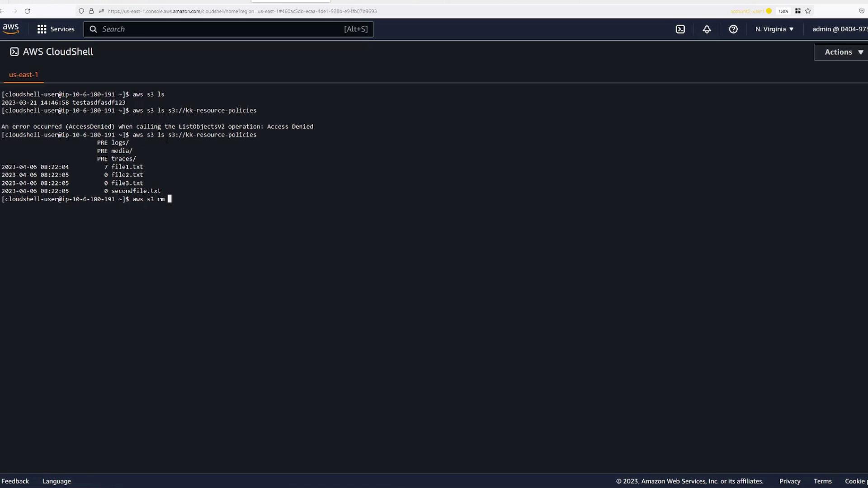Open the help question mark icon
The width and height of the screenshot is (868, 488).
(x=733, y=29)
